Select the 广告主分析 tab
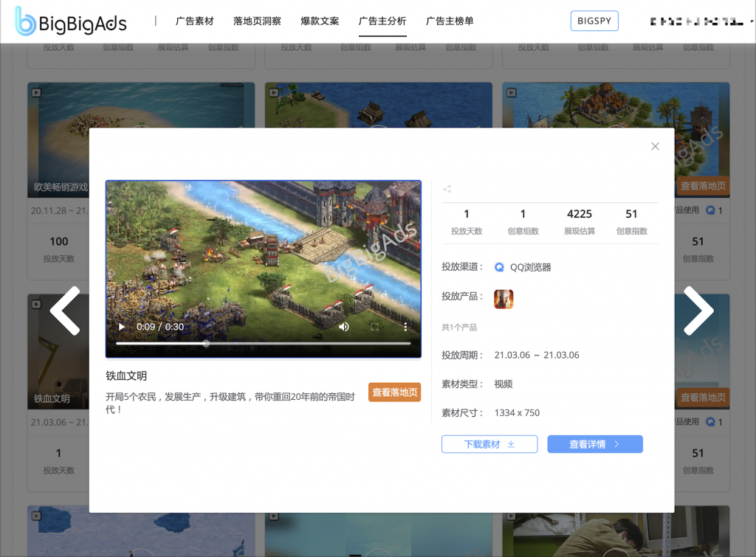The height and width of the screenshot is (557, 756). click(382, 21)
